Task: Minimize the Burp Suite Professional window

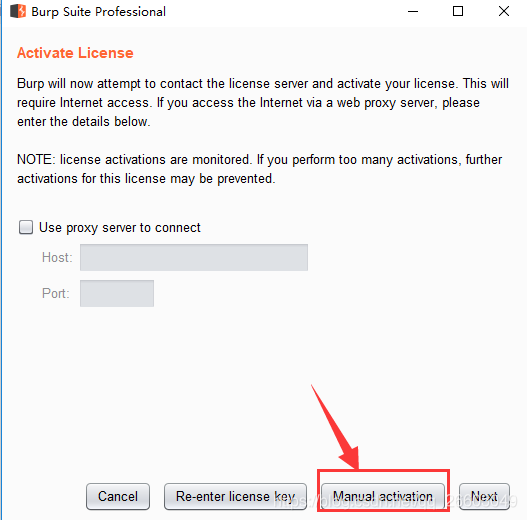Action: point(413,11)
